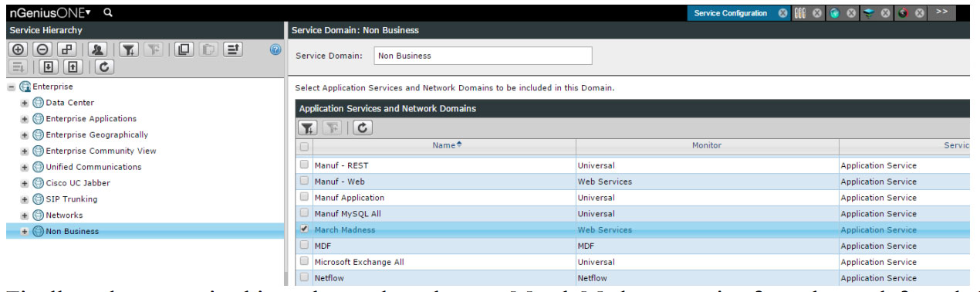Expand the Networks node
This screenshot has height=292, width=980.
point(25,216)
